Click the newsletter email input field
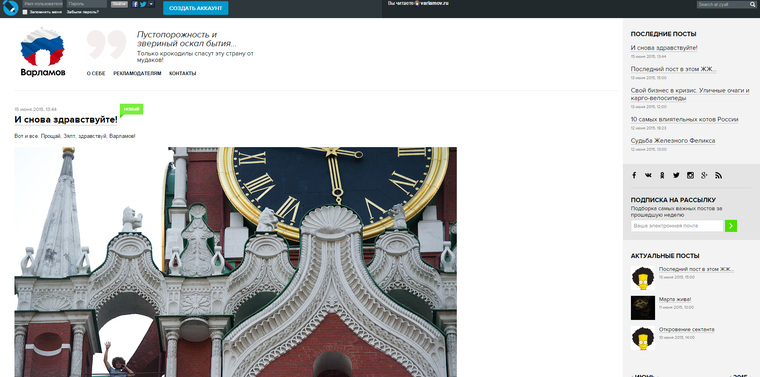 tap(677, 226)
